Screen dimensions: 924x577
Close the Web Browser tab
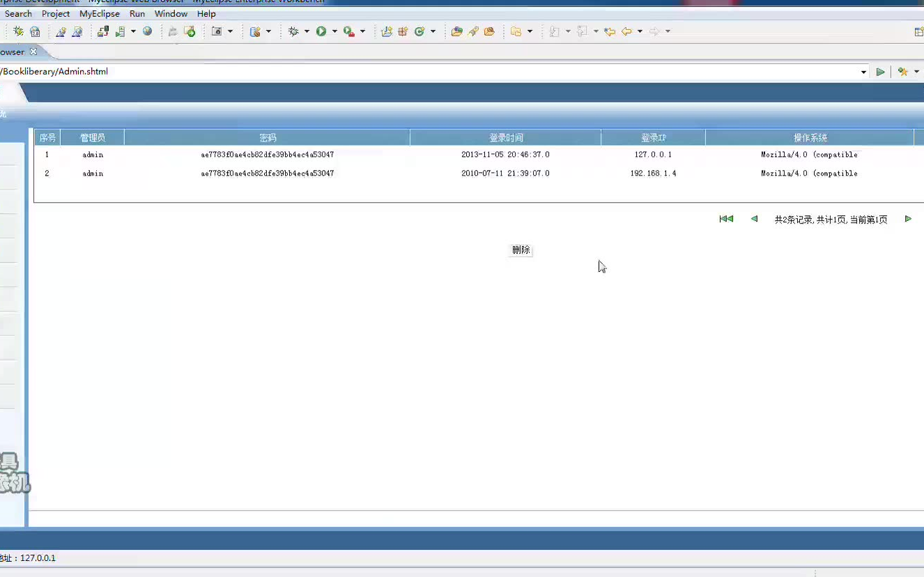[x=33, y=52]
